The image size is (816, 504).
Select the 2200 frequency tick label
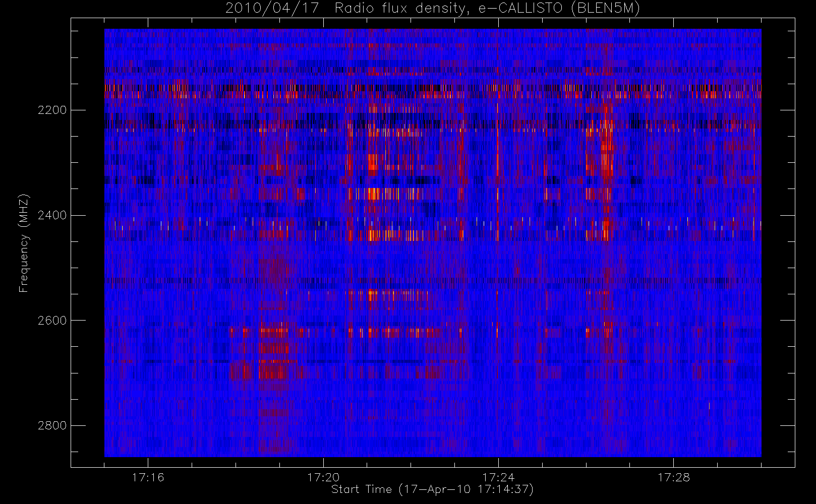tap(52, 110)
